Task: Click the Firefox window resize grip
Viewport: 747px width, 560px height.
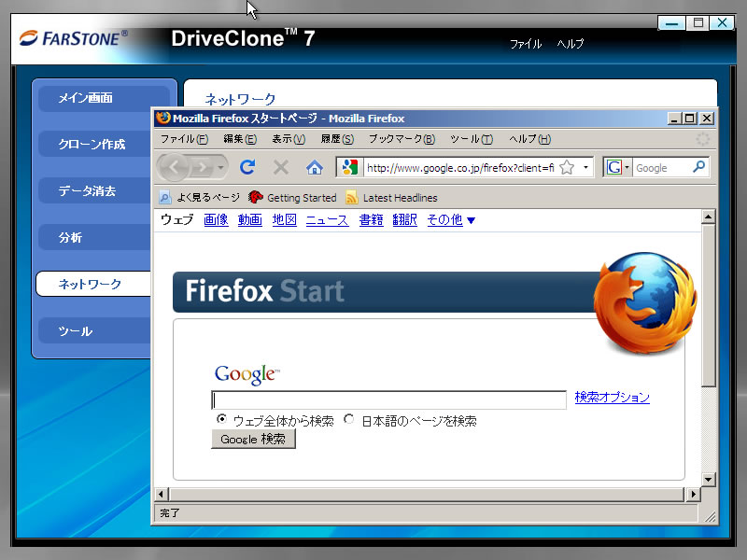Action: pos(710,516)
